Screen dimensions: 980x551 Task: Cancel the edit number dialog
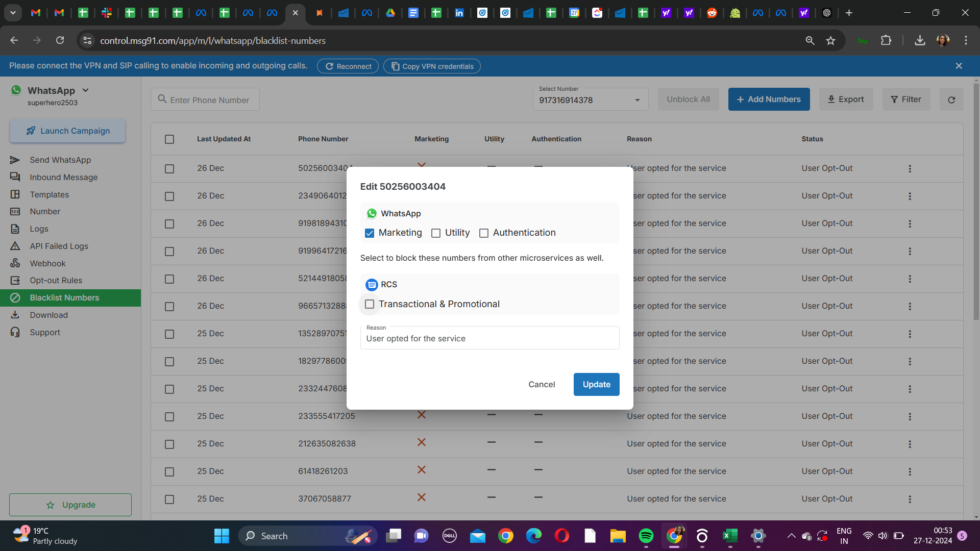coord(542,384)
